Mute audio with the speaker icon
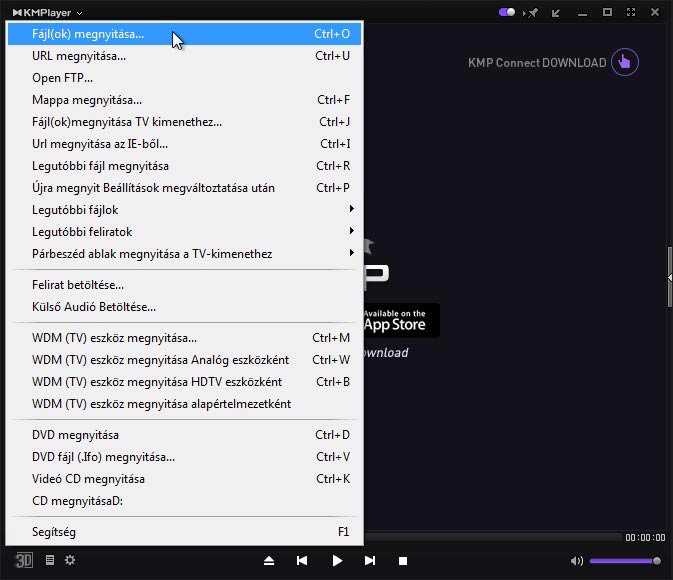 click(x=577, y=561)
